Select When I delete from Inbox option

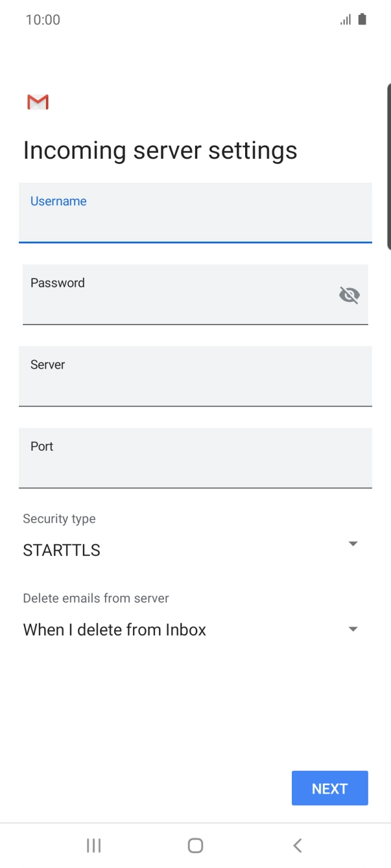point(114,629)
